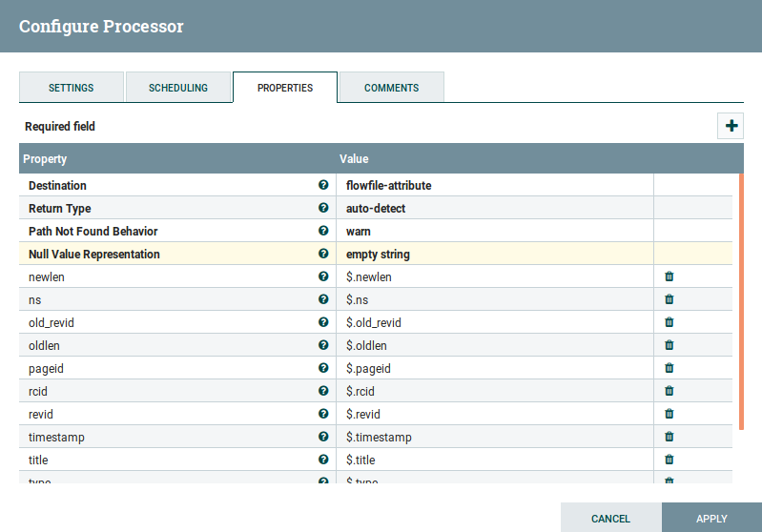762x532 pixels.
Task: Select the title property name
Action: pos(38,460)
